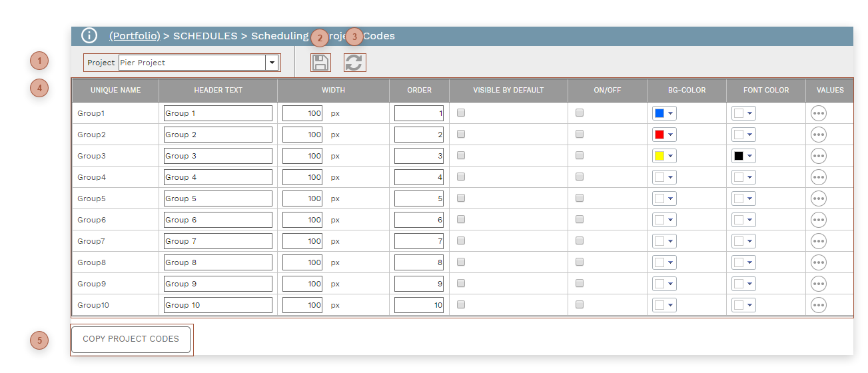Click the red BG-Color swatch for Group2
This screenshot has height=373, width=868.
pyautogui.click(x=659, y=135)
